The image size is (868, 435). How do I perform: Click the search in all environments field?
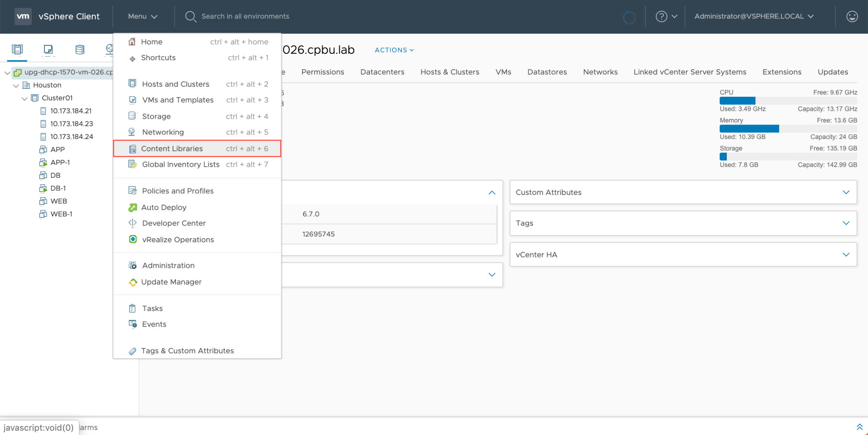click(x=245, y=16)
